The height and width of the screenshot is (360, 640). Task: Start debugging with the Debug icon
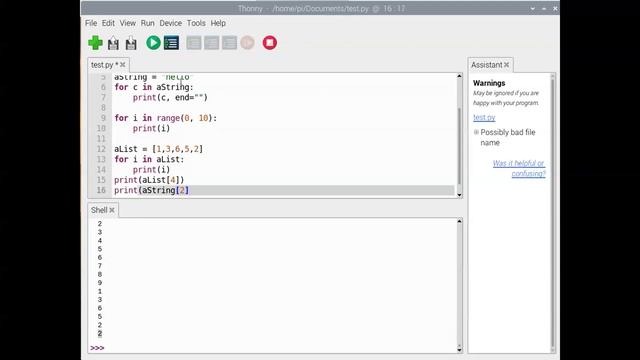tap(171, 43)
